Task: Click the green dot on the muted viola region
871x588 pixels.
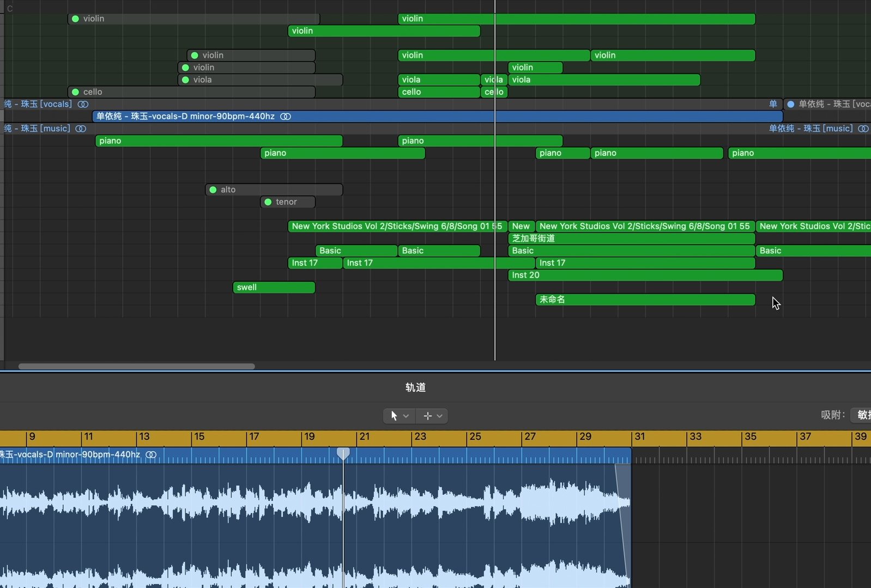Action: coord(185,80)
